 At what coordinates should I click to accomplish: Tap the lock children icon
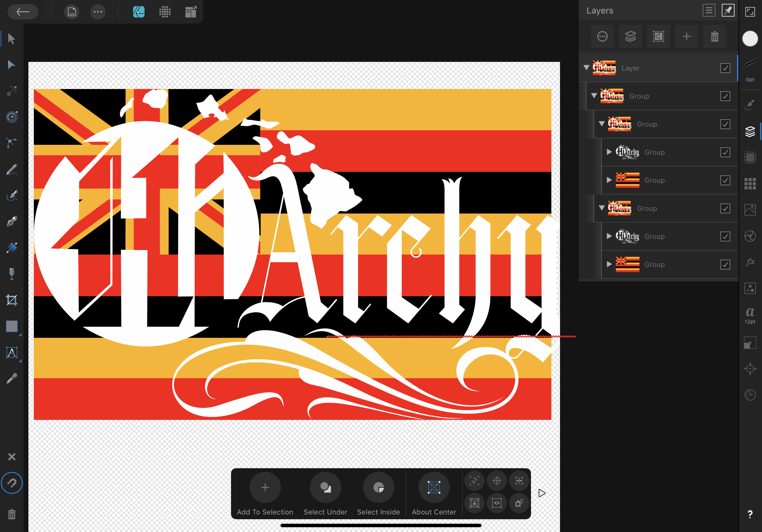(474, 503)
